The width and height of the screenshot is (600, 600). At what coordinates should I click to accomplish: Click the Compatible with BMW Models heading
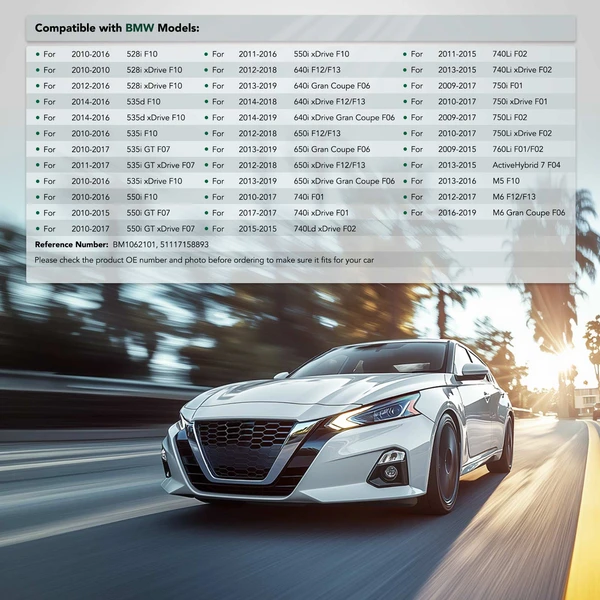point(117,27)
